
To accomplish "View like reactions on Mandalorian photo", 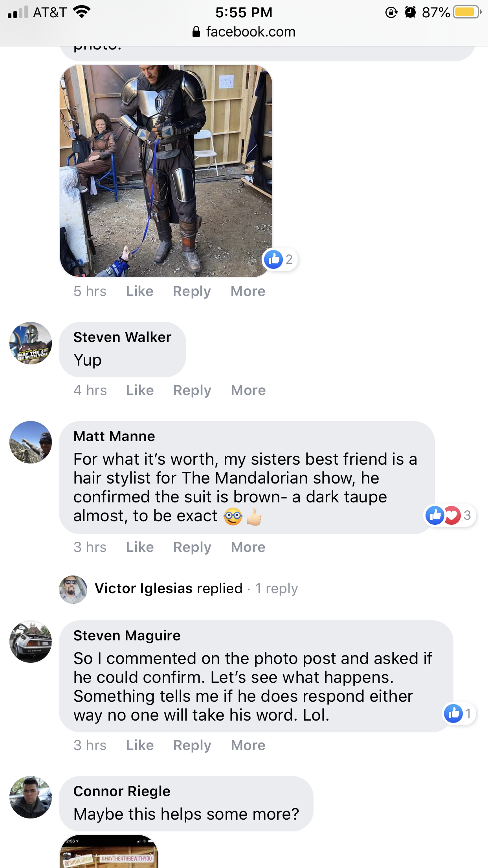I will click(280, 259).
